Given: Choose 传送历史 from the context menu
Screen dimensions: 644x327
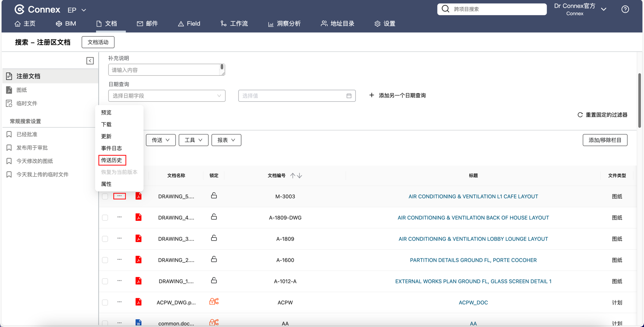Looking at the screenshot, I should coord(112,160).
